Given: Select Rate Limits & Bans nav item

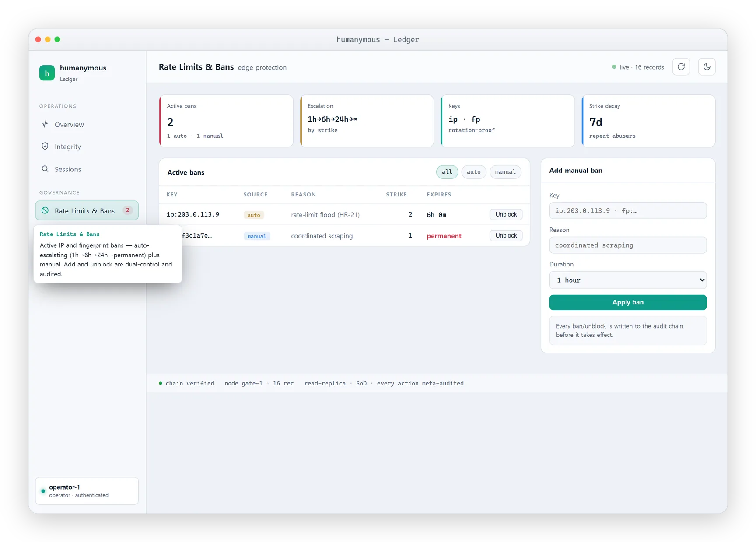Looking at the screenshot, I should tap(87, 210).
